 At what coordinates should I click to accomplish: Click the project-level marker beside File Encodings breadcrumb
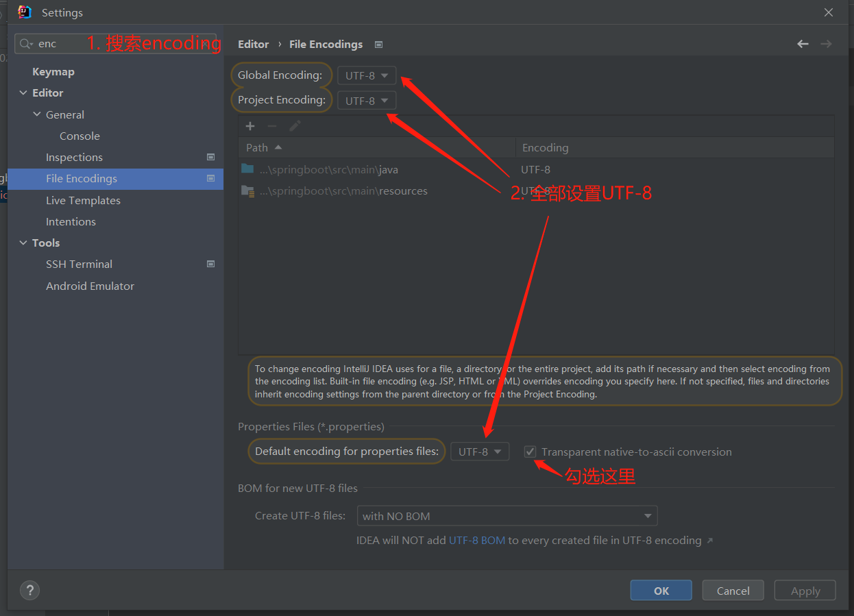pyautogui.click(x=378, y=45)
